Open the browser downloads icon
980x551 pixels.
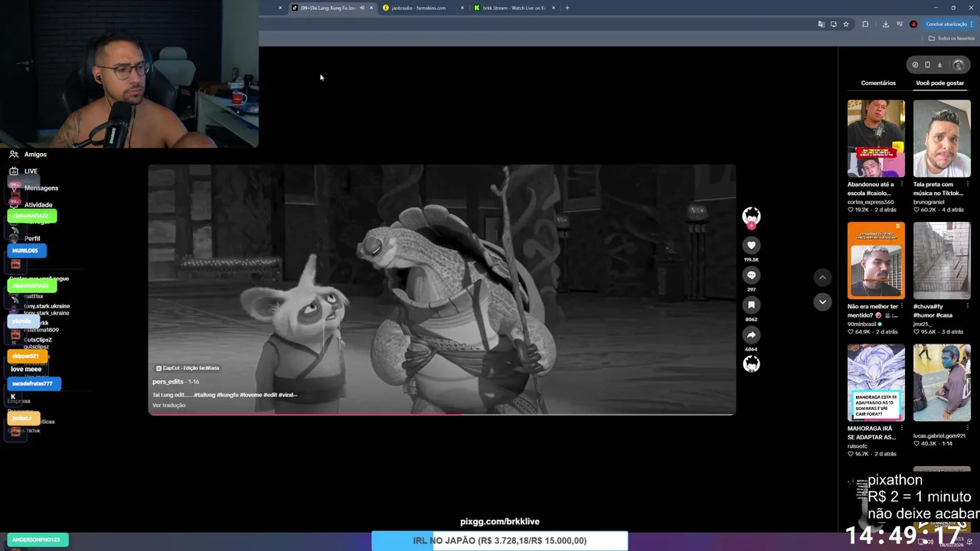coord(886,24)
